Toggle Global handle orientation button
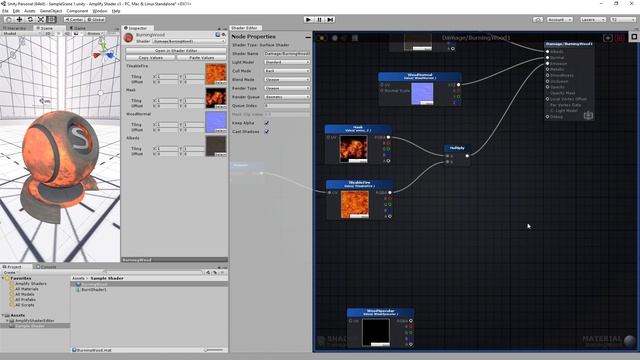640x360 pixels. click(x=96, y=19)
